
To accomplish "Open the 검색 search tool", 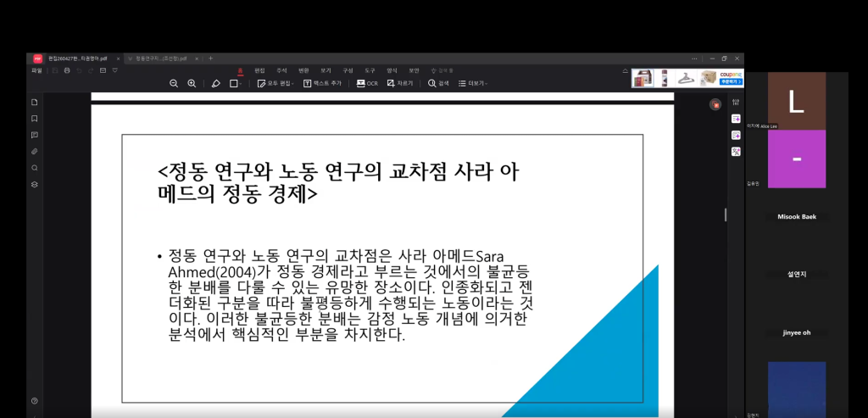I will pyautogui.click(x=438, y=84).
